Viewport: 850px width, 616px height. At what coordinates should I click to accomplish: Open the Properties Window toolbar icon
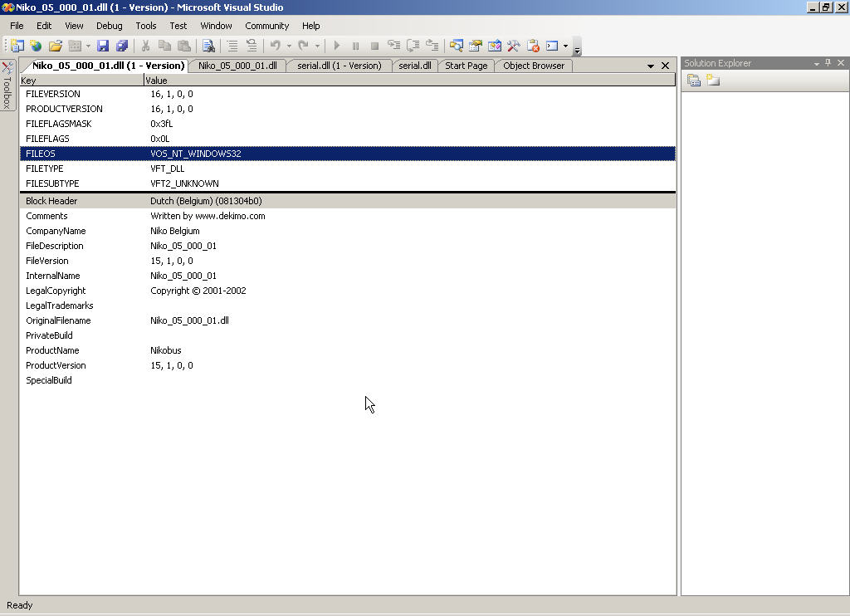476,46
